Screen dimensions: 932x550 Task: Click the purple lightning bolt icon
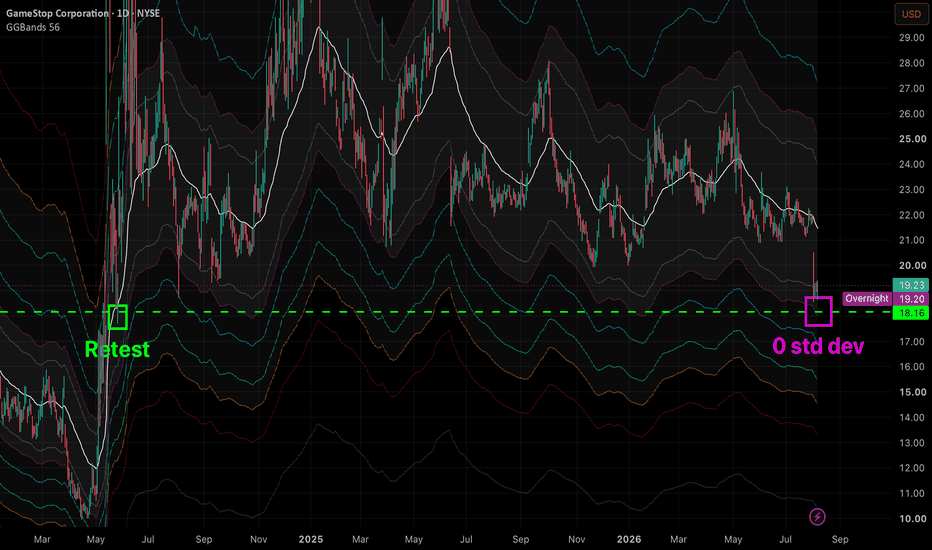pyautogui.click(x=817, y=517)
